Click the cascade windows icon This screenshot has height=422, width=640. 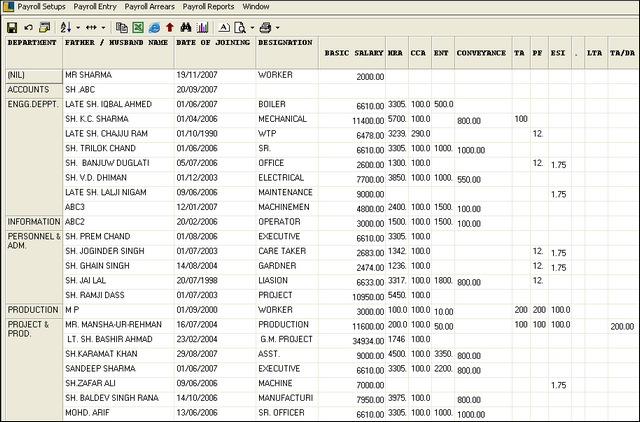tap(44, 28)
